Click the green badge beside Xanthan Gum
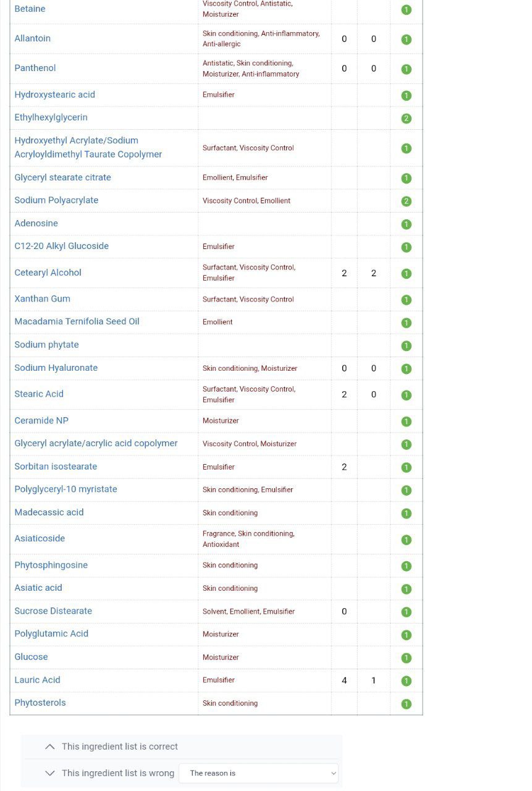Viewport: 532px width, 791px height. pyautogui.click(x=406, y=300)
